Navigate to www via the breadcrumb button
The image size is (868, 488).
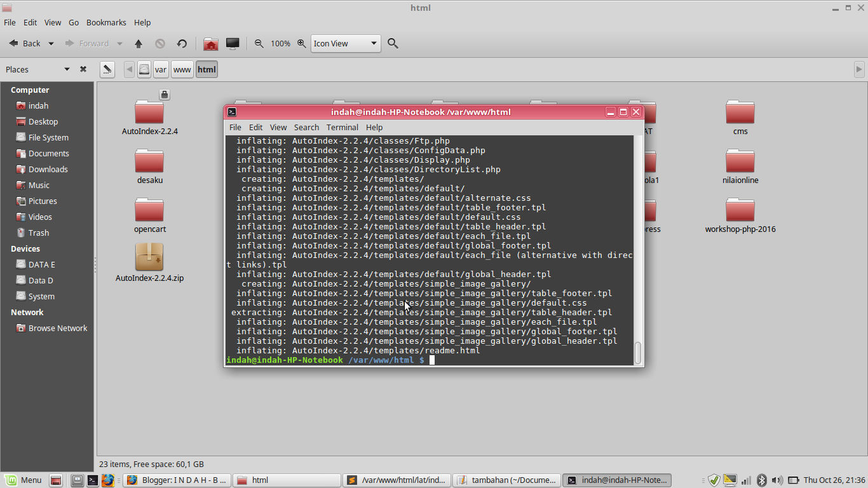click(x=182, y=69)
